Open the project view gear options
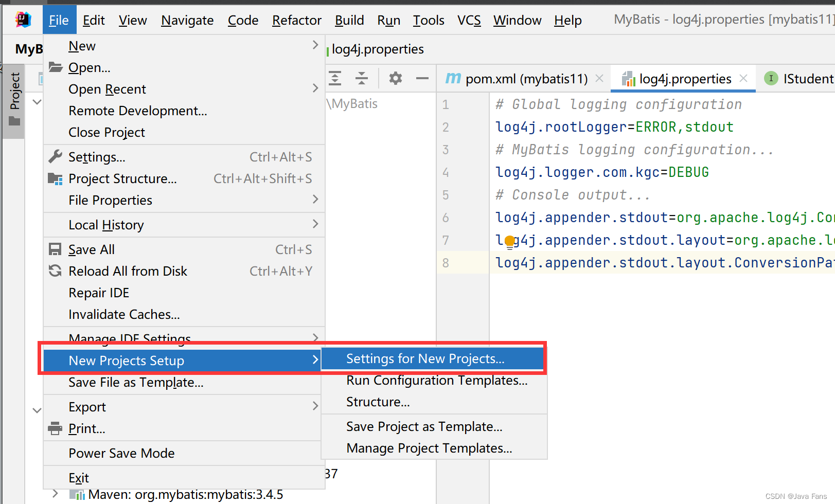 point(395,78)
